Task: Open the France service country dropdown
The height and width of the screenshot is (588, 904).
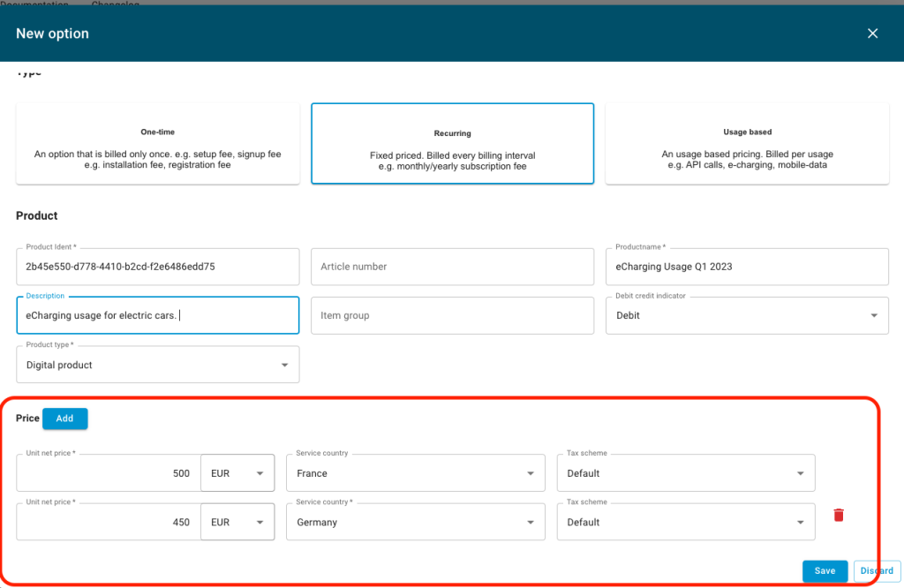Action: (x=416, y=473)
